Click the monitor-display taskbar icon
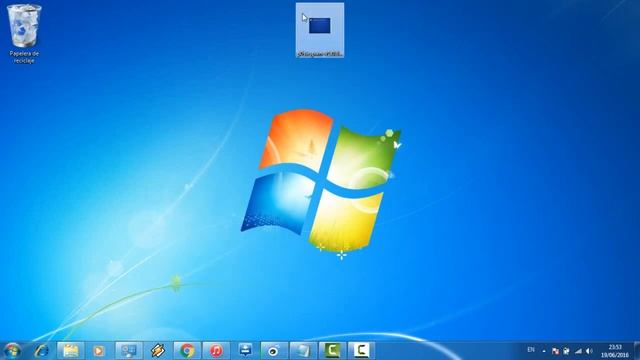This screenshot has height=360, width=640. pyautogui.click(x=129, y=351)
